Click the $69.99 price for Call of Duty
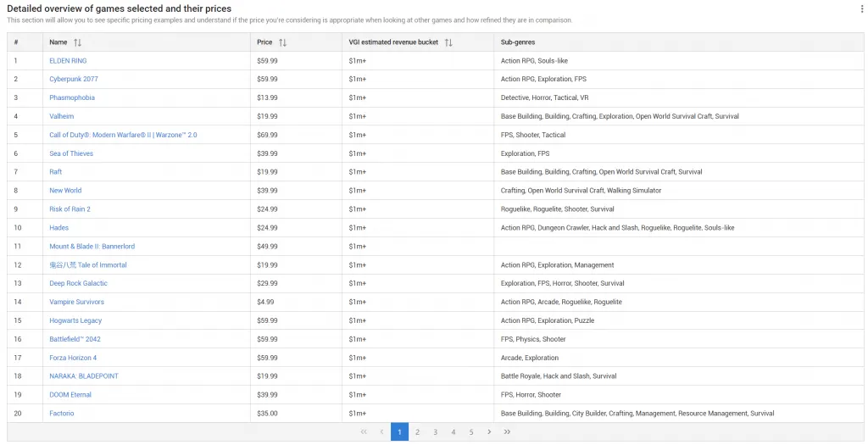The height and width of the screenshot is (445, 868). pyautogui.click(x=267, y=135)
